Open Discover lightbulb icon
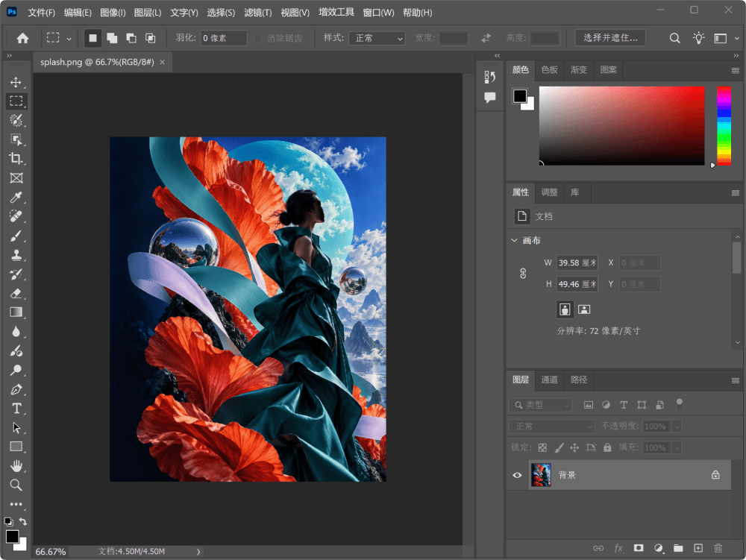The width and height of the screenshot is (746, 560). coord(698,38)
